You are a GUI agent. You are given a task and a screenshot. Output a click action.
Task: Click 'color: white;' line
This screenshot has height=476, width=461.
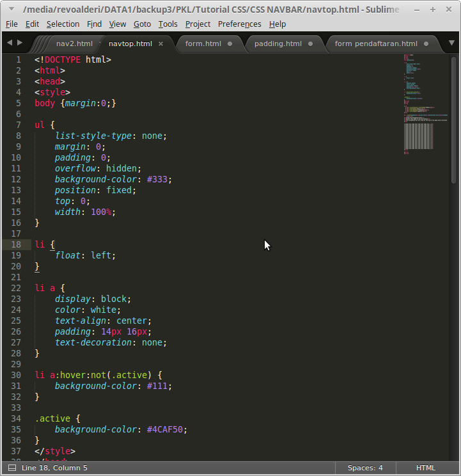88,310
